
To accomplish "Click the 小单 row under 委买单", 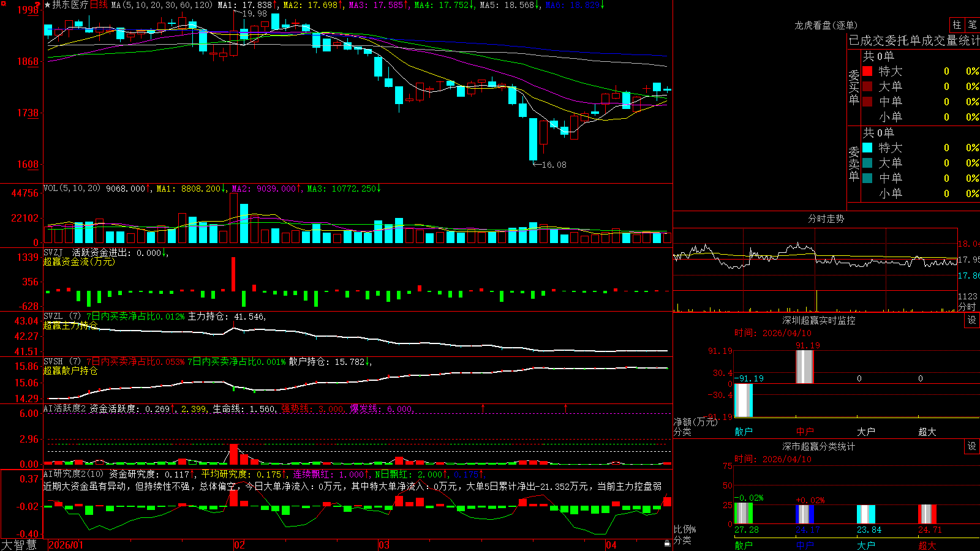I will tap(920, 117).
